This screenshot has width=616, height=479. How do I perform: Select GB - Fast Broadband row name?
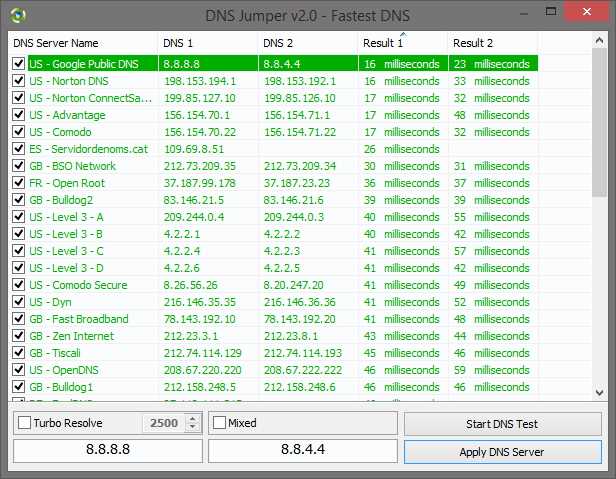(79, 319)
